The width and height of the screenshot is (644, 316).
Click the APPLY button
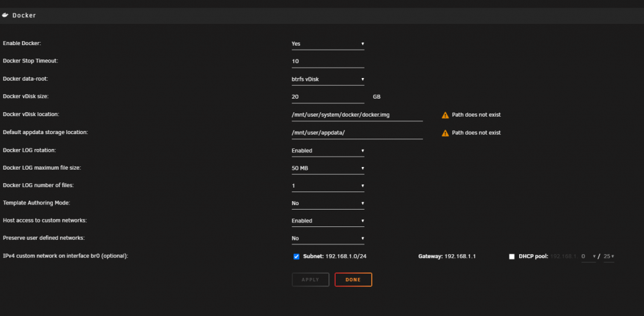coord(310,280)
